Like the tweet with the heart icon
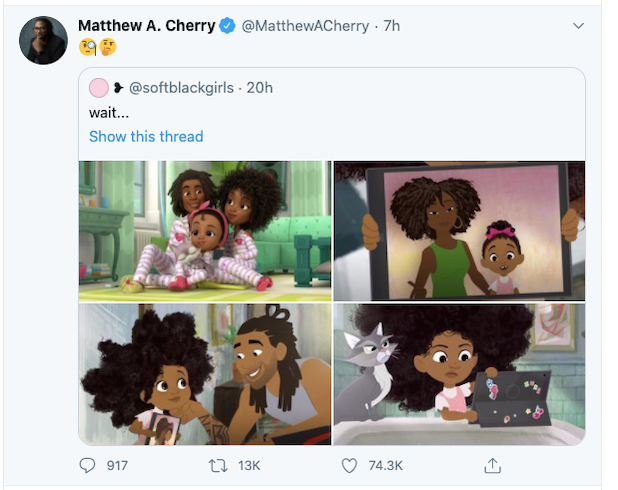The height and width of the screenshot is (490, 618). click(x=349, y=465)
